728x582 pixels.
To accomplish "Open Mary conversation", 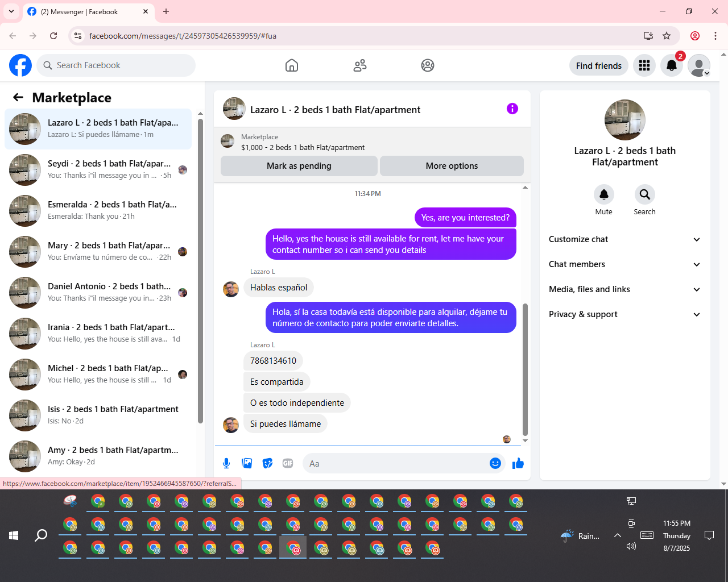I will click(x=98, y=252).
